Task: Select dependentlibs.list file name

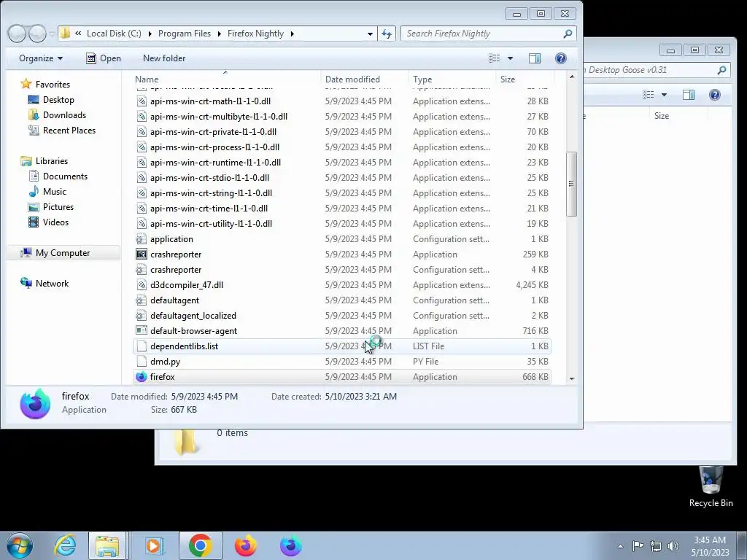Action: pyautogui.click(x=184, y=346)
